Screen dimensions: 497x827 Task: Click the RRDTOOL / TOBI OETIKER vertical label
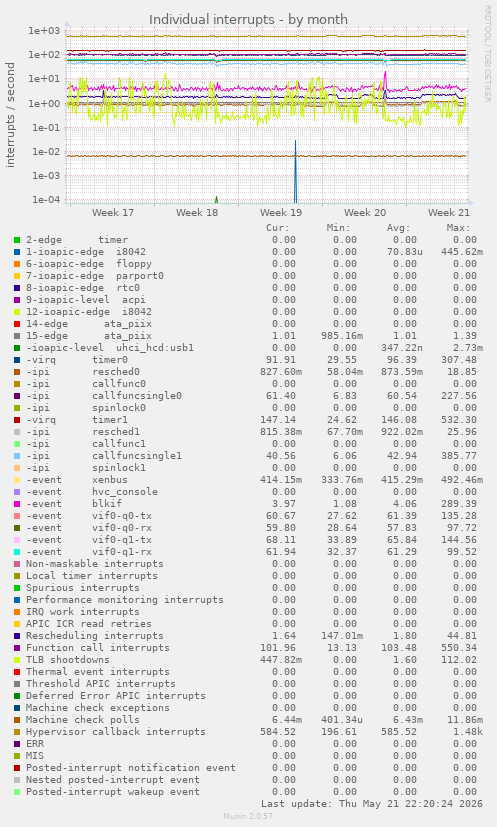[487, 53]
